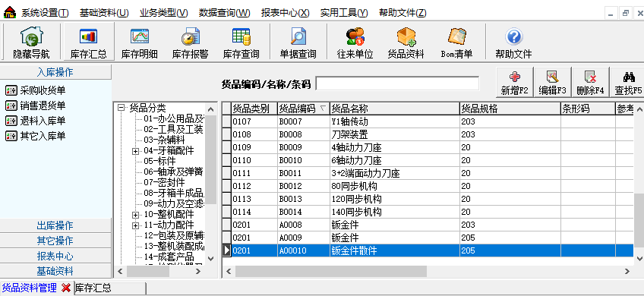Expand the 入库操作 navigation section
The image size is (644, 296).
[55, 72]
